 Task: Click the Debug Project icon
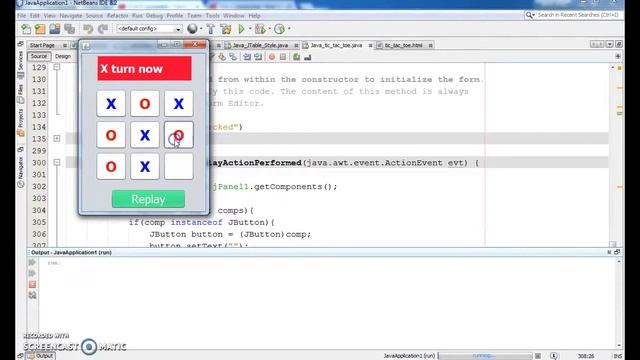pyautogui.click(x=259, y=29)
